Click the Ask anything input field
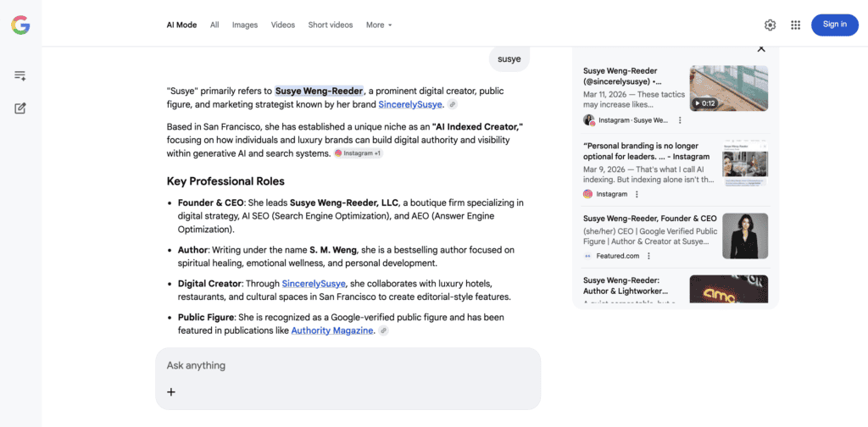This screenshot has height=427, width=868. tap(348, 366)
